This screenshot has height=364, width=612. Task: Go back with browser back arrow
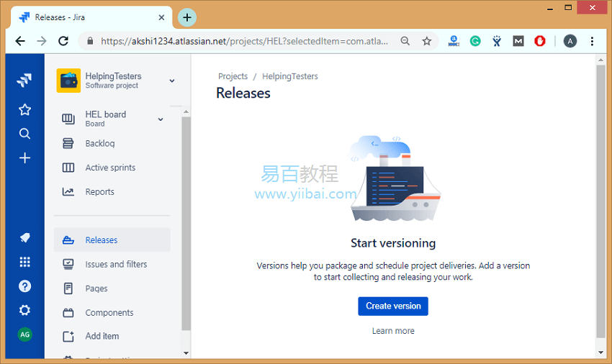[20, 41]
